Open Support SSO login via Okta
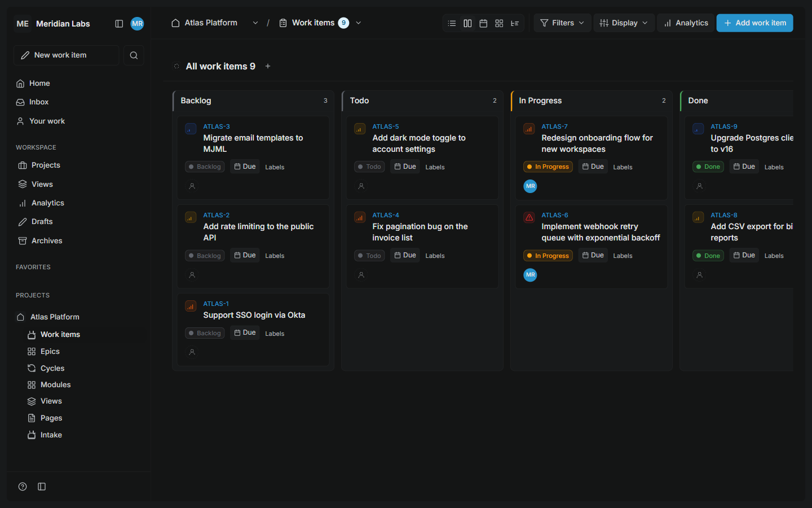Image resolution: width=812 pixels, height=508 pixels. point(254,315)
